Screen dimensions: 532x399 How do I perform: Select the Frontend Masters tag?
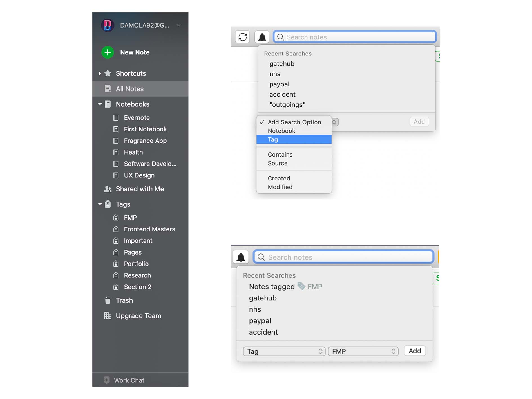coord(149,229)
